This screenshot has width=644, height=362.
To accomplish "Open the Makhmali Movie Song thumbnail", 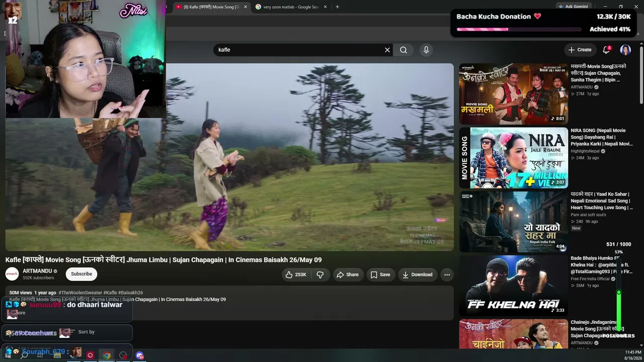I will coord(513,94).
